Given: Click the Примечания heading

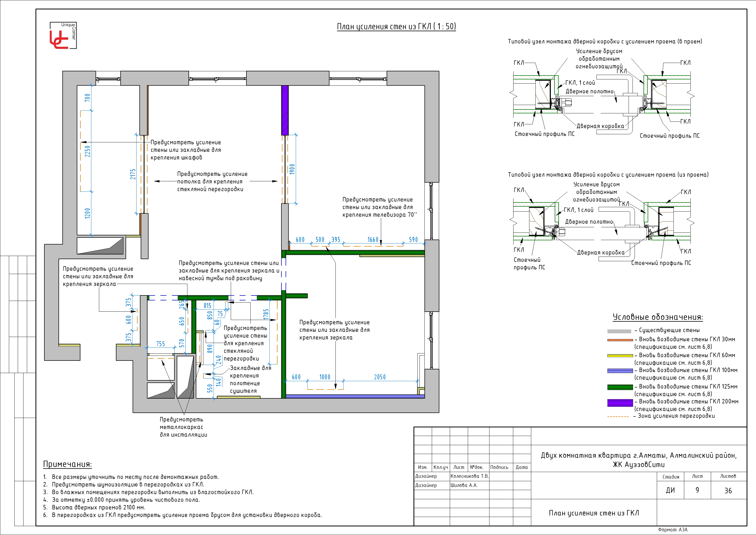Looking at the screenshot, I should click(68, 464).
